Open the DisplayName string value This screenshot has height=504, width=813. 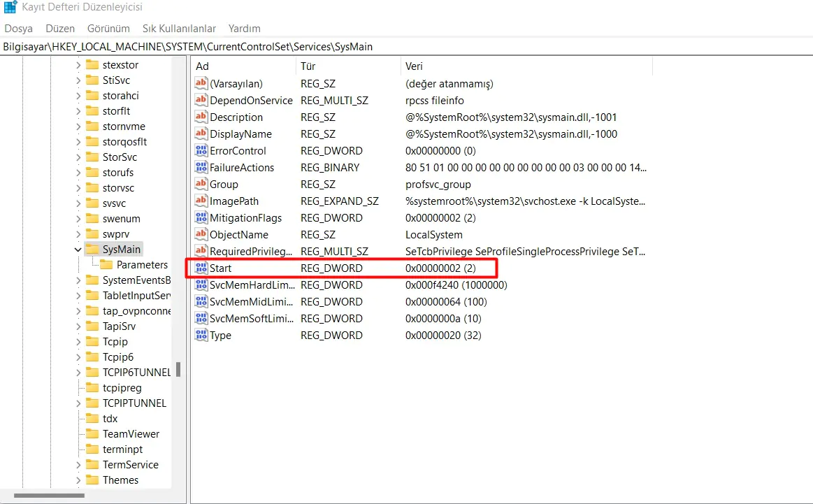click(240, 134)
